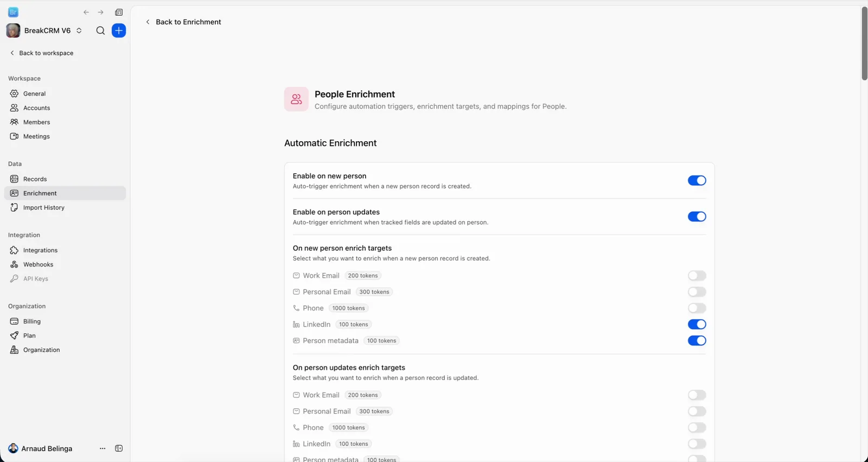Click the People Enrichment pink icon
868x462 pixels.
[x=296, y=99]
